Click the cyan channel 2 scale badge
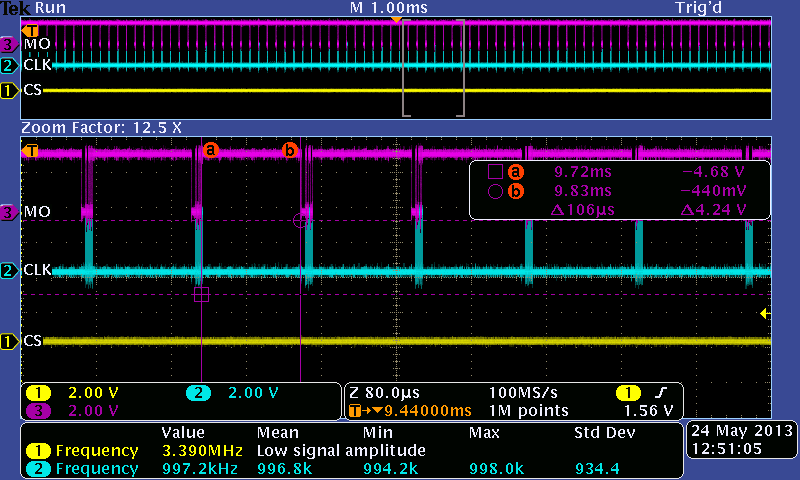This screenshot has height=480, width=800. pyautogui.click(x=198, y=393)
